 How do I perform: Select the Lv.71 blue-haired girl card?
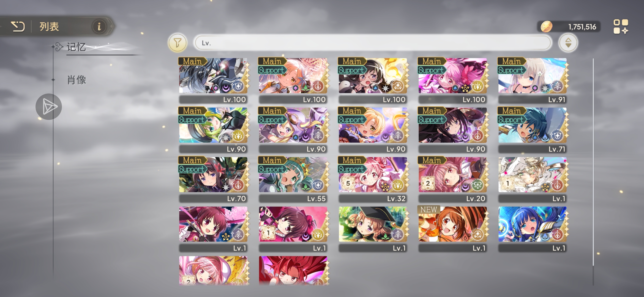532,130
